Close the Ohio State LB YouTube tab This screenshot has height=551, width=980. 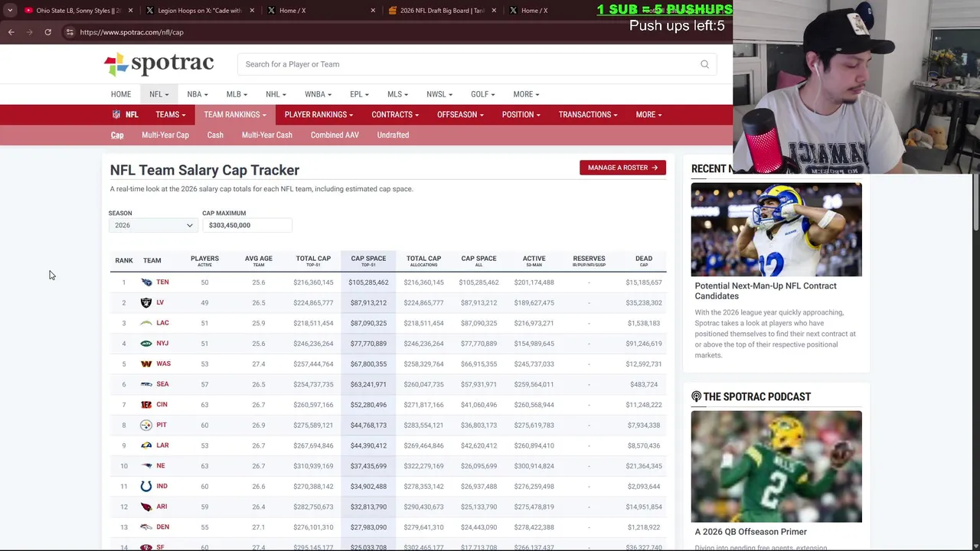click(x=130, y=11)
